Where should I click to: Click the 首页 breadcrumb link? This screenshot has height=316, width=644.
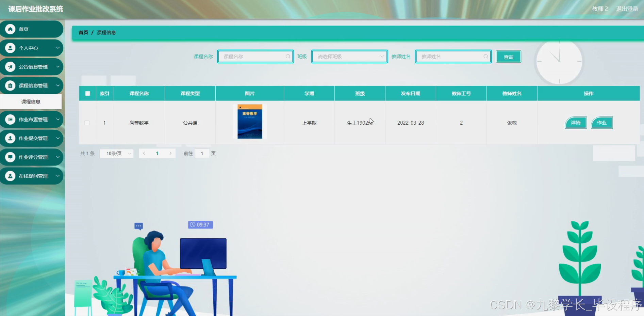pos(83,32)
